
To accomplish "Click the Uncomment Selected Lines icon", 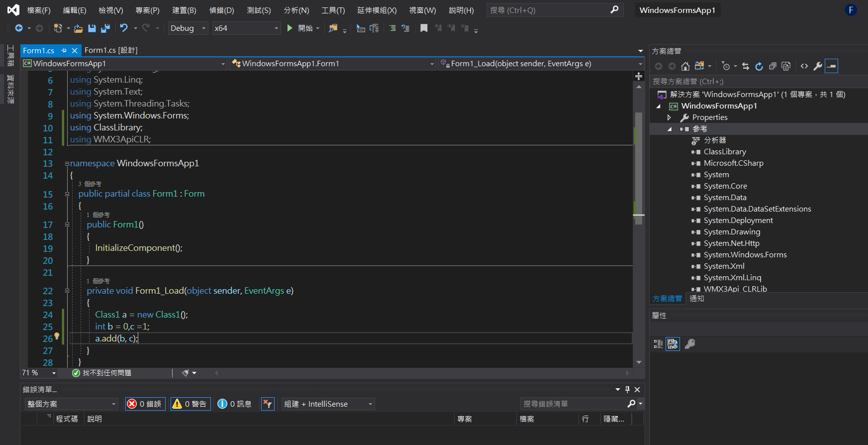I will point(405,28).
